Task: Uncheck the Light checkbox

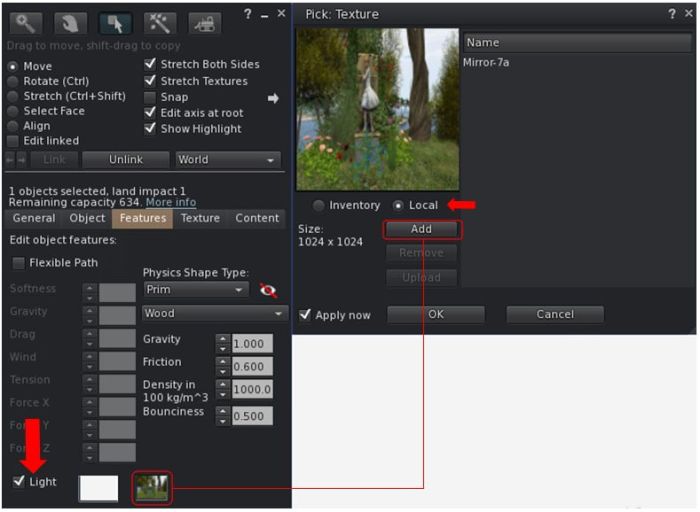Action: (x=19, y=482)
